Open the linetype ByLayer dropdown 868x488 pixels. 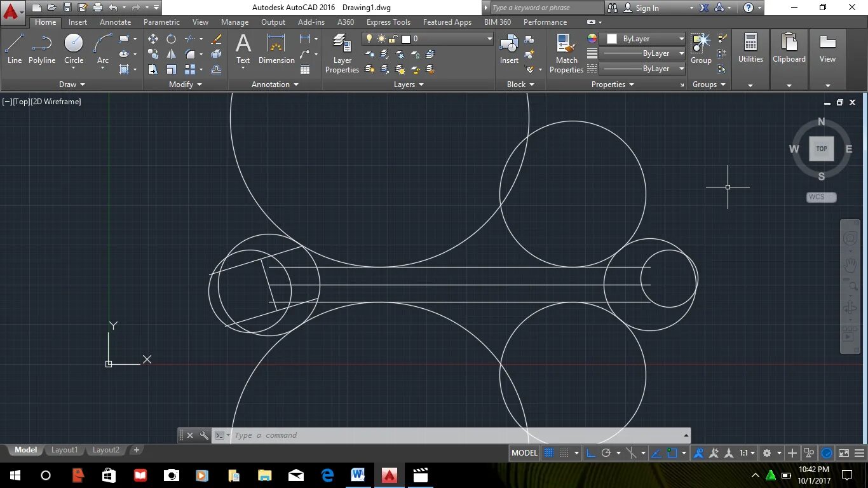coord(643,69)
